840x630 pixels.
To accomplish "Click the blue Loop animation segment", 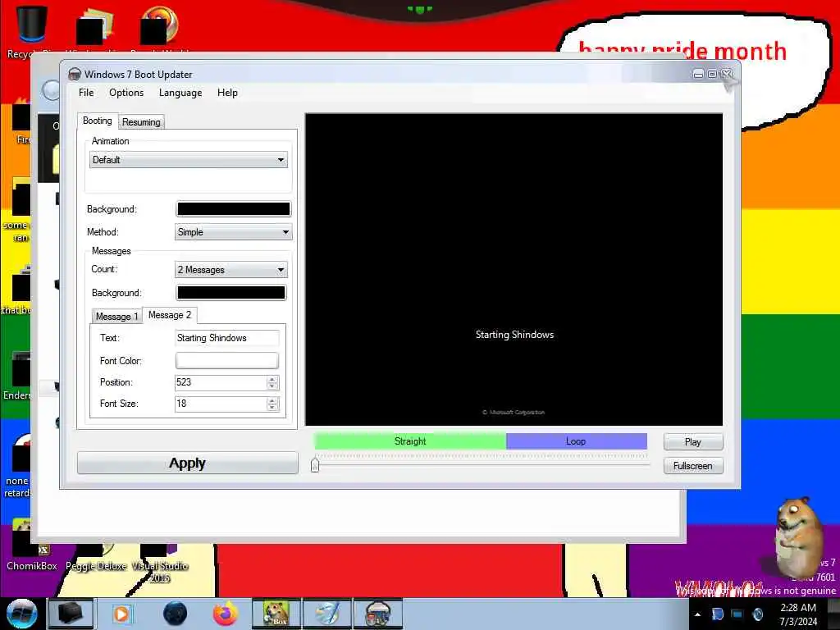I will [577, 441].
